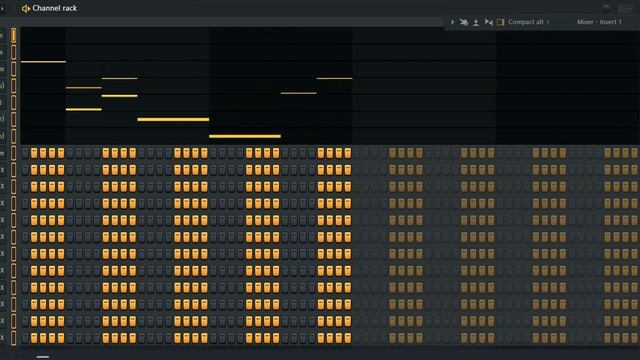This screenshot has width=640, height=360.
Task: Toggle the select LED of the second channel row
Action: pos(13,52)
